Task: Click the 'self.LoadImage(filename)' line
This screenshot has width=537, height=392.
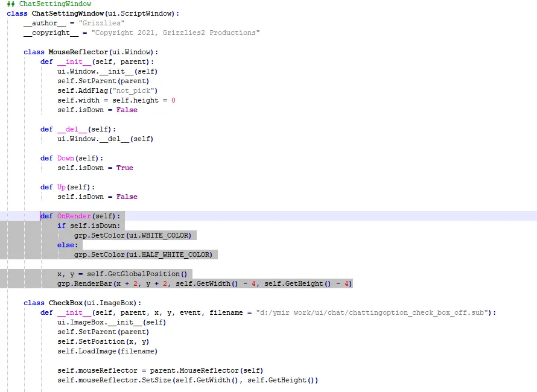Action: point(107,351)
